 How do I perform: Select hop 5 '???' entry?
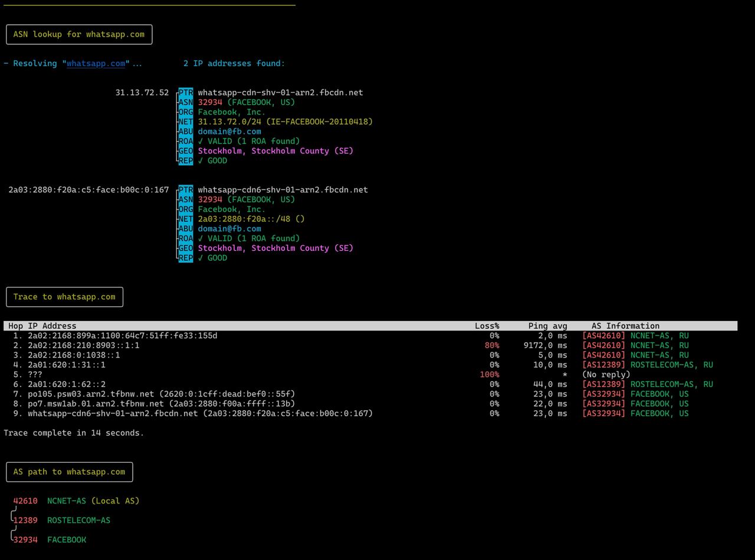(x=35, y=375)
